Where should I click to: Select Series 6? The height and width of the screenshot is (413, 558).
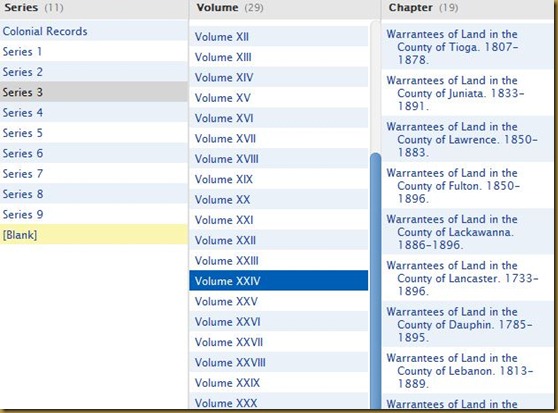94,153
